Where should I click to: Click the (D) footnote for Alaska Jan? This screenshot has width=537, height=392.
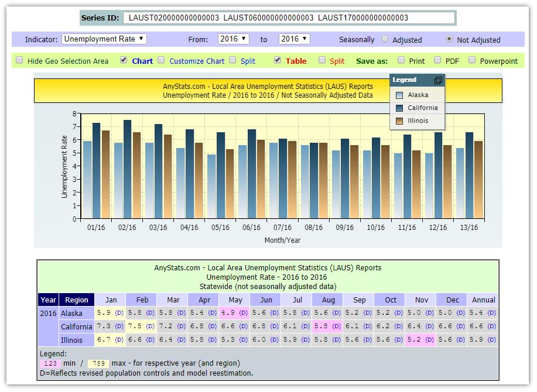[119, 313]
